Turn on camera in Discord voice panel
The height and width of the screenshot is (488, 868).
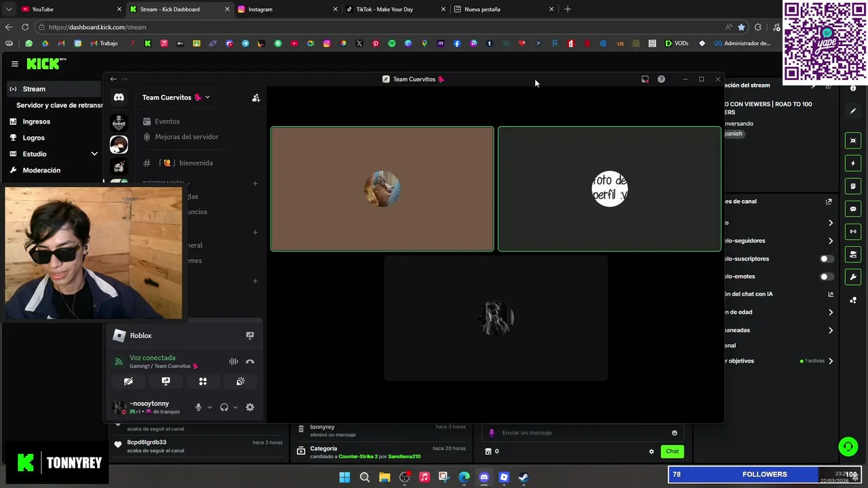click(x=128, y=382)
